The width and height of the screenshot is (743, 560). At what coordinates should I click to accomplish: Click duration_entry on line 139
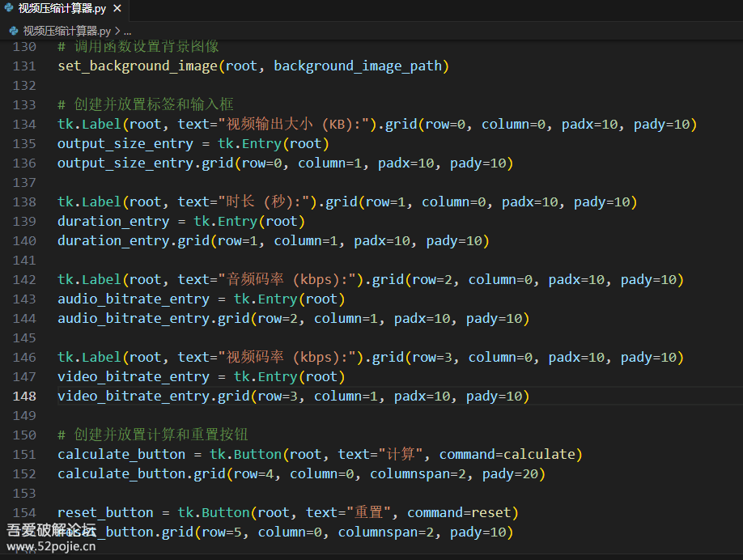113,222
